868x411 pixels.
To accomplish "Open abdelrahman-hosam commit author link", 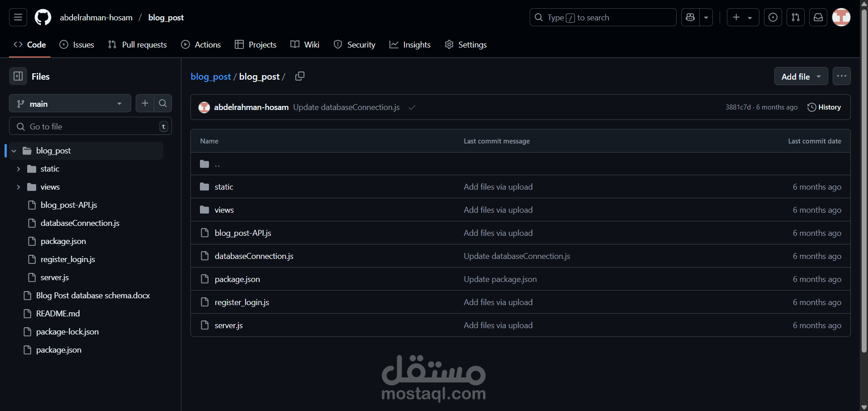I will 251,107.
